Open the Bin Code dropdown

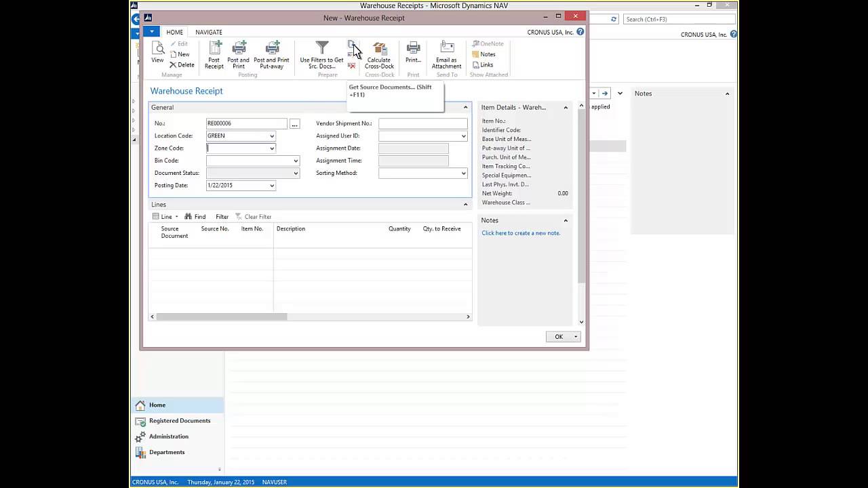(296, 161)
